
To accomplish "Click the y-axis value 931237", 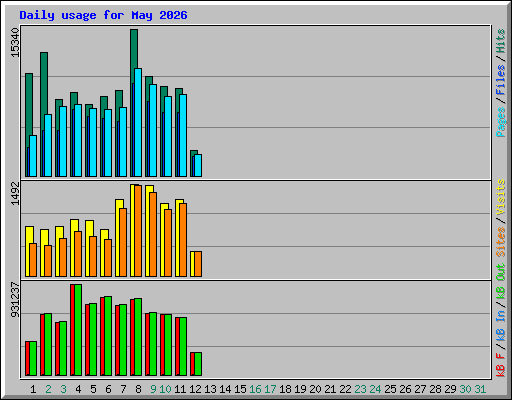I will pos(15,300).
